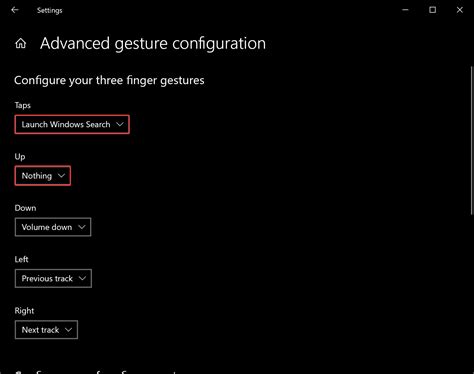Click the chevron in the Taps dropdown
Screen dimensions: 474x374
click(x=120, y=124)
